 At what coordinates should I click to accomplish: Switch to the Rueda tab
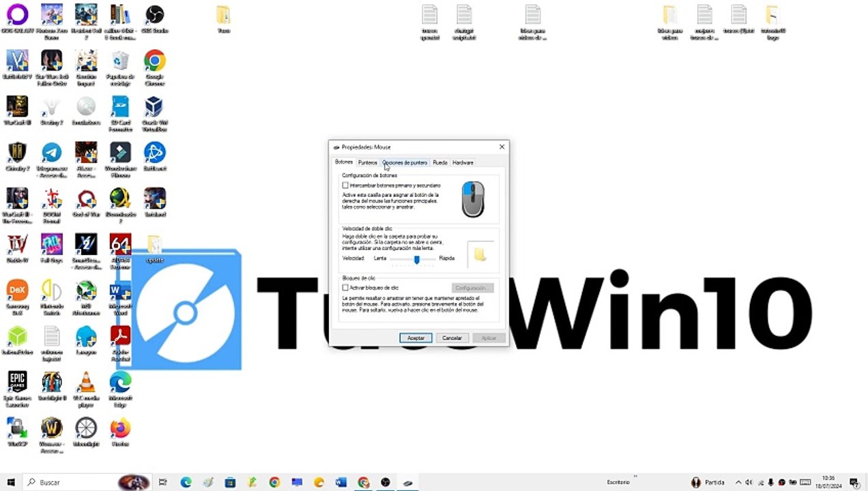440,162
